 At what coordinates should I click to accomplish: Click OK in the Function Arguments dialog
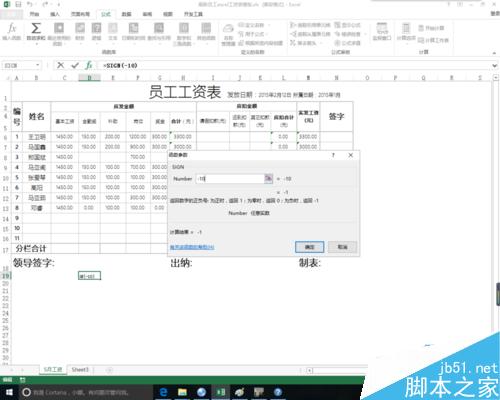tap(309, 247)
